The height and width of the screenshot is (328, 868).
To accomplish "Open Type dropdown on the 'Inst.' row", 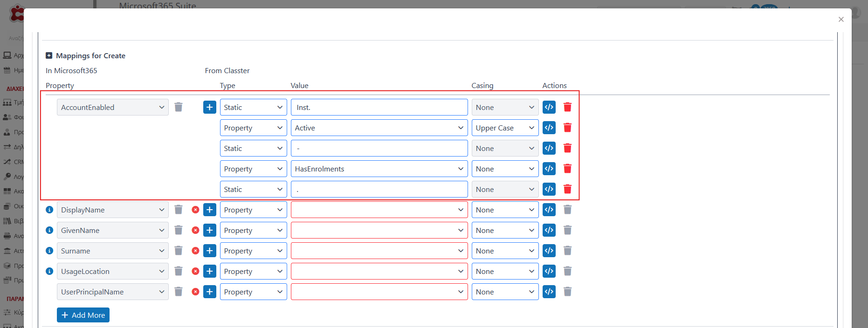I will coord(254,107).
